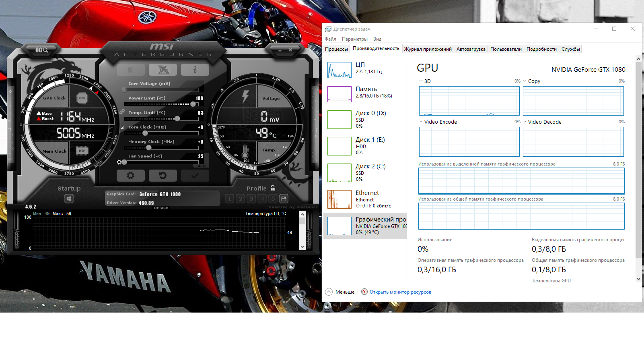This screenshot has width=644, height=348.
Task: Click the MEM chip icon on clock gauge
Action: [x=82, y=151]
